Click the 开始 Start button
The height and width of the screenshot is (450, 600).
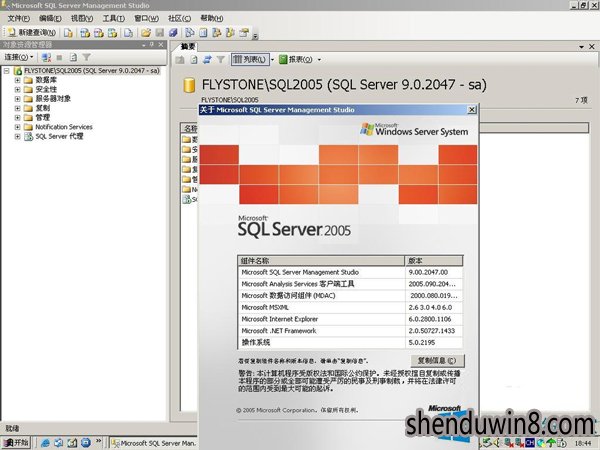pos(16,443)
